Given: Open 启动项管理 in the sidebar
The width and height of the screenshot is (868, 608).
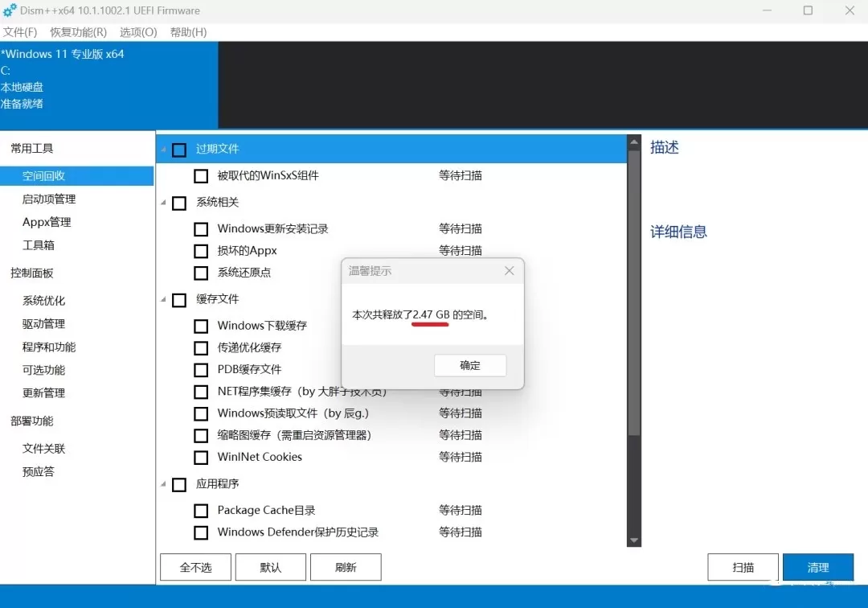Looking at the screenshot, I should coord(49,199).
